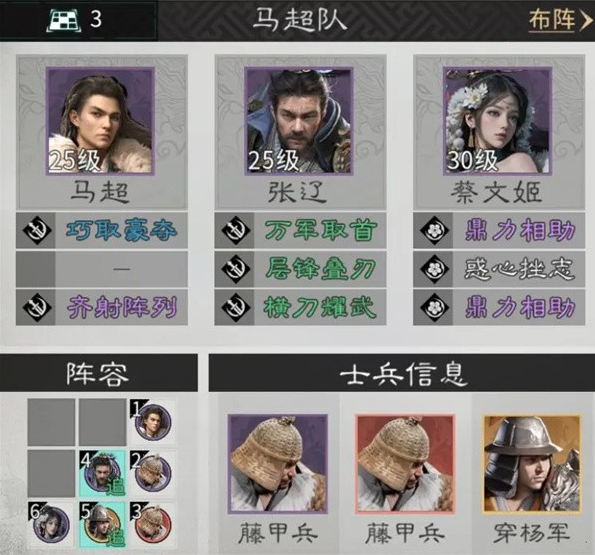
Task: Pick formation slot 6 Cai Wenji token
Action: click(x=50, y=525)
